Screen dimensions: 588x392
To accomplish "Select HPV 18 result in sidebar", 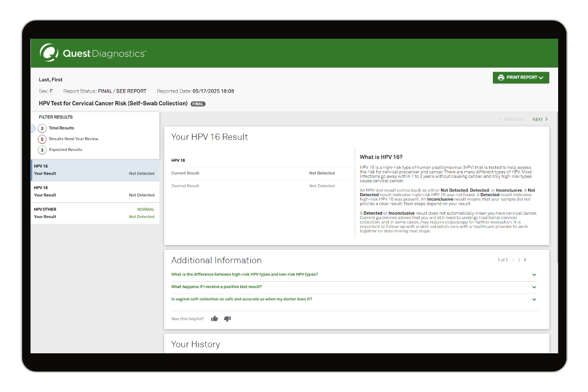I will click(95, 192).
